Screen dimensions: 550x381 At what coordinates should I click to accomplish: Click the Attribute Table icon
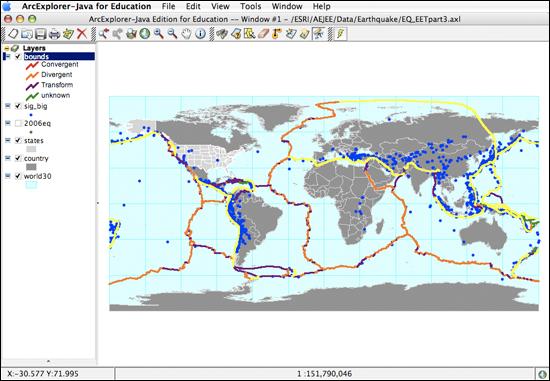tap(291, 34)
